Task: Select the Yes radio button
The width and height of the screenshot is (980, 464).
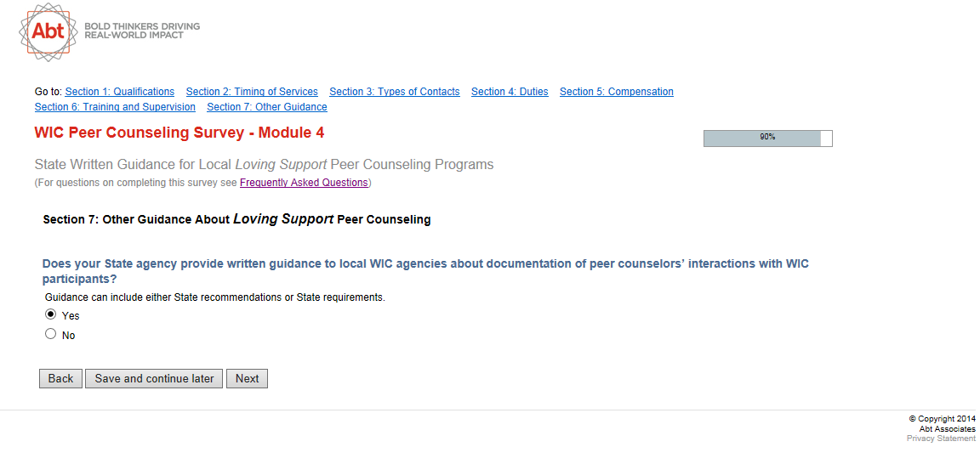Action: [51, 314]
